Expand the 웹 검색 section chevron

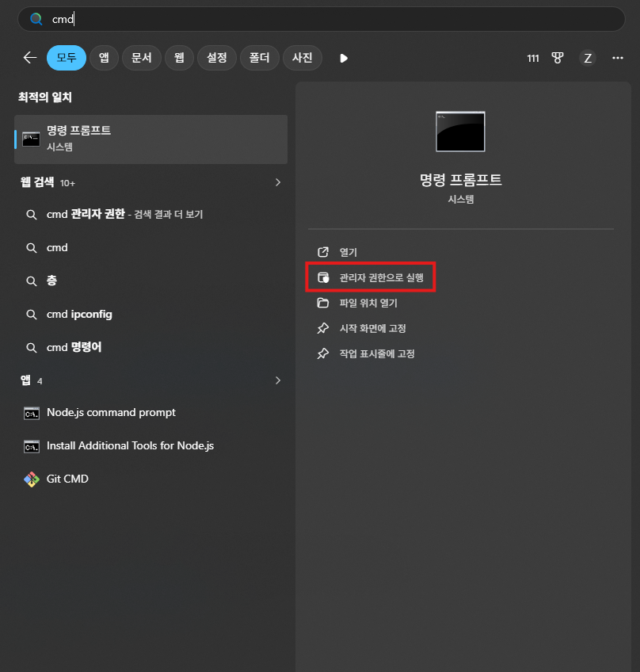[278, 182]
